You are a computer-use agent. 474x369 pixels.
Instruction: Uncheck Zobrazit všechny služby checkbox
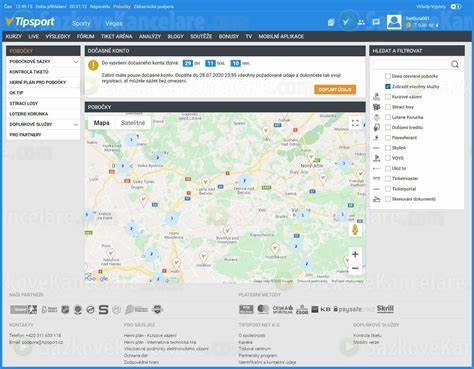[388, 86]
